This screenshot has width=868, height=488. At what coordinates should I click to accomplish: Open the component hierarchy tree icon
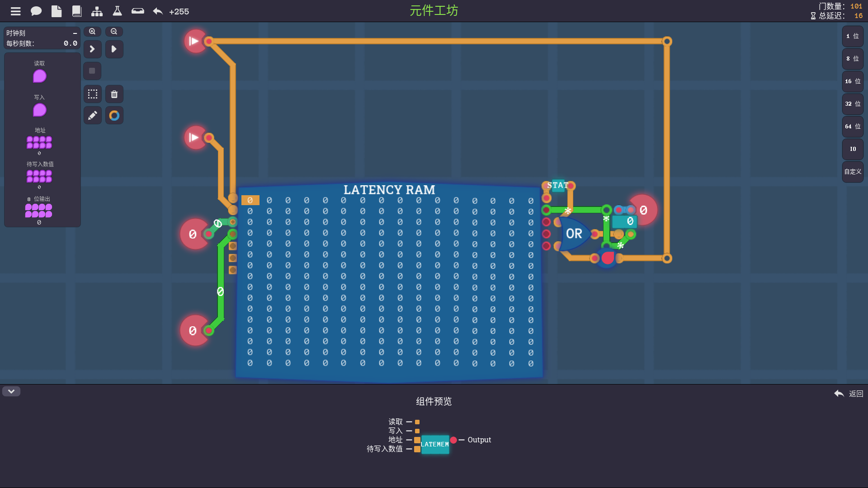97,11
